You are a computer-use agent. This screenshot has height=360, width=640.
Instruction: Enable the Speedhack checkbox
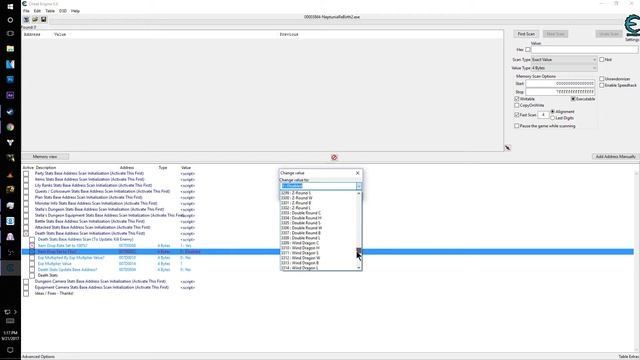(602, 85)
